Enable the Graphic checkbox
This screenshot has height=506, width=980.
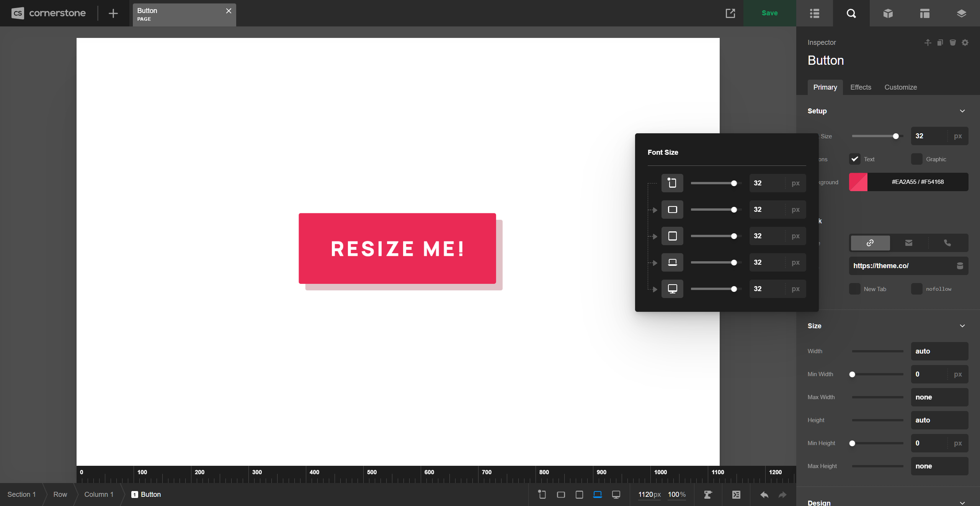click(917, 159)
